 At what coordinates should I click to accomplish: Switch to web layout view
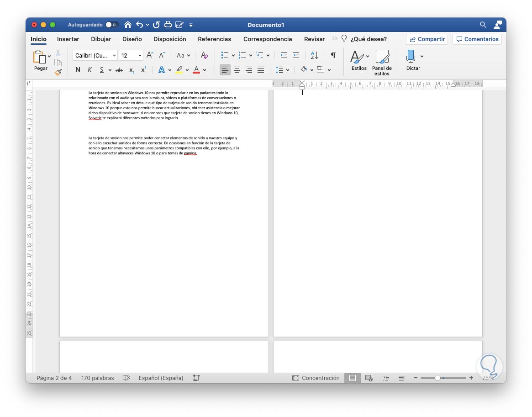tap(369, 378)
